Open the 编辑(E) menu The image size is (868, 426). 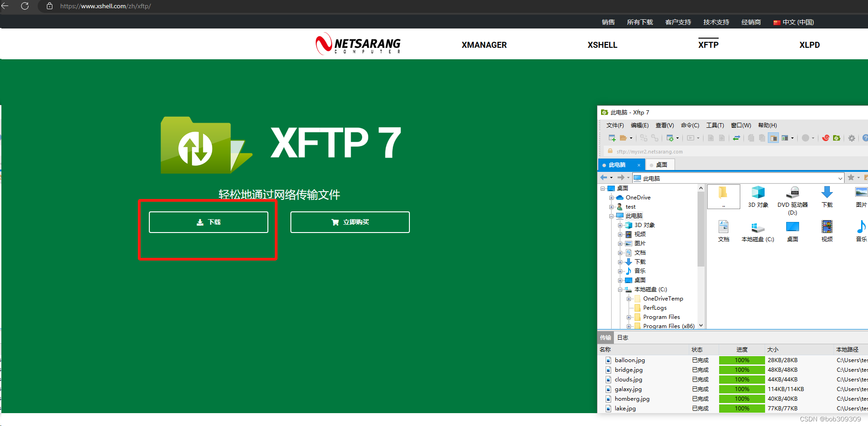(x=640, y=125)
